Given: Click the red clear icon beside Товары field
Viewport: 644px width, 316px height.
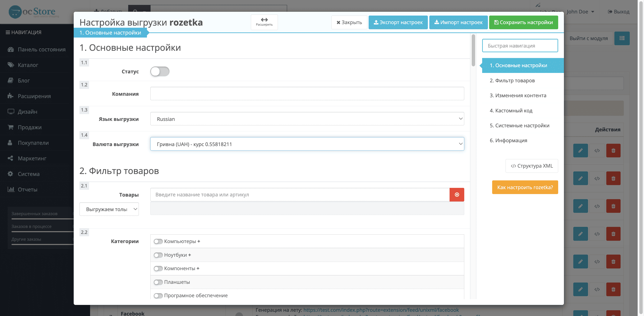Looking at the screenshot, I should [457, 194].
